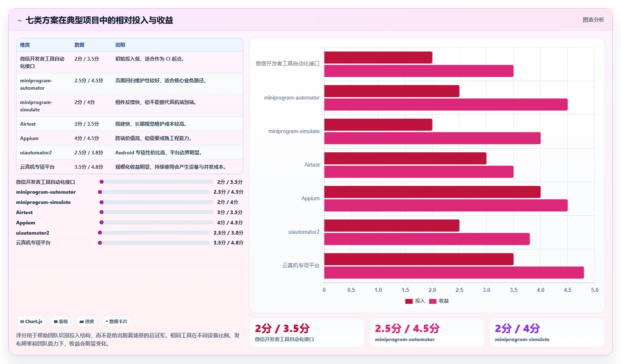
Task: Select the 表格 tag chip
Action: pos(61,321)
